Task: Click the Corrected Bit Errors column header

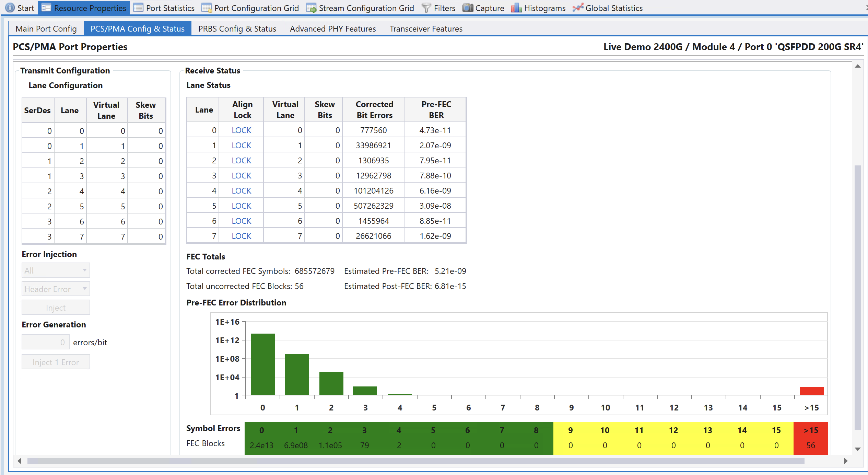Action: click(x=374, y=109)
